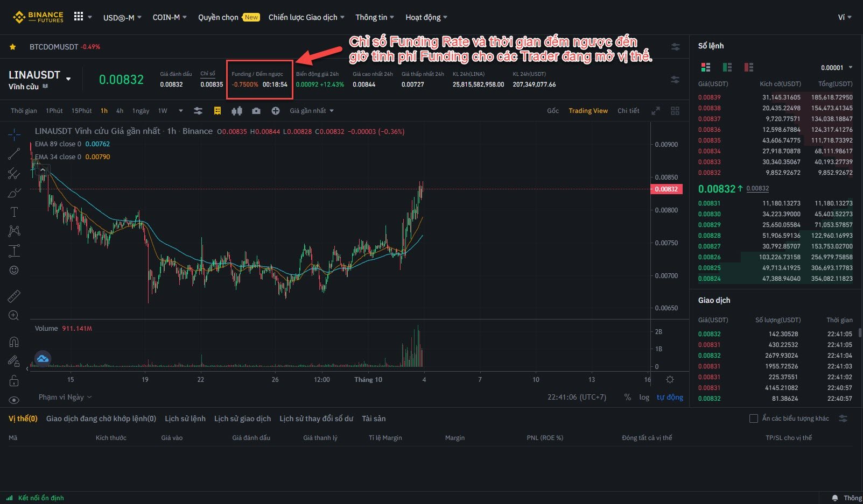Viewport: 863px width, 504px height.
Task: Expand 'Thông tin' menu
Action: point(375,17)
